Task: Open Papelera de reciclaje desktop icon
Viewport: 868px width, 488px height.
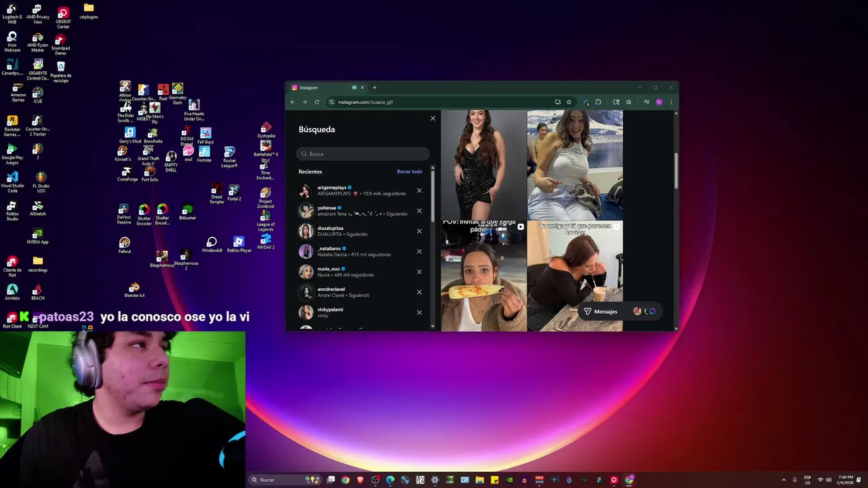Action: (61, 72)
